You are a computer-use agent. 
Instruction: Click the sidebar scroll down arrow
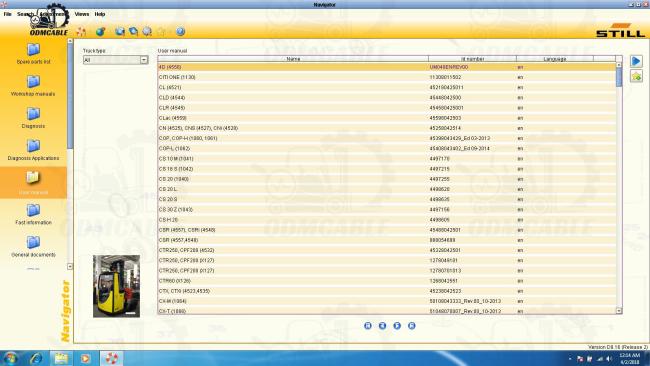tap(70, 267)
